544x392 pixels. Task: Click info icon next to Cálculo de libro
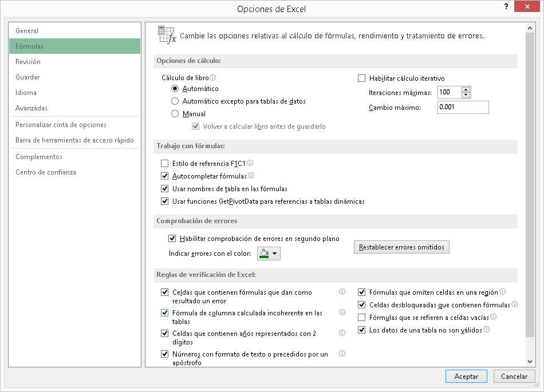(212, 78)
